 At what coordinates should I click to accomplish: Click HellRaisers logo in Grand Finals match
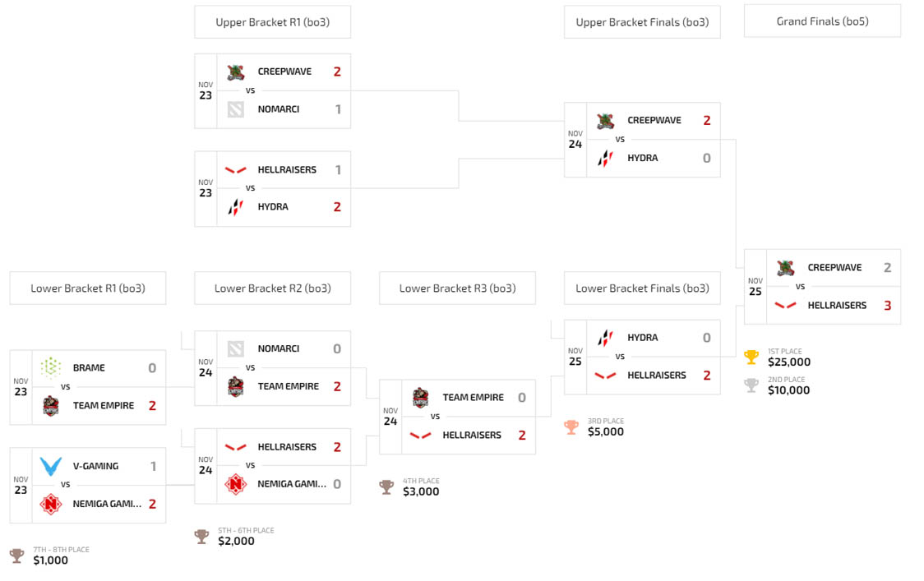(786, 305)
